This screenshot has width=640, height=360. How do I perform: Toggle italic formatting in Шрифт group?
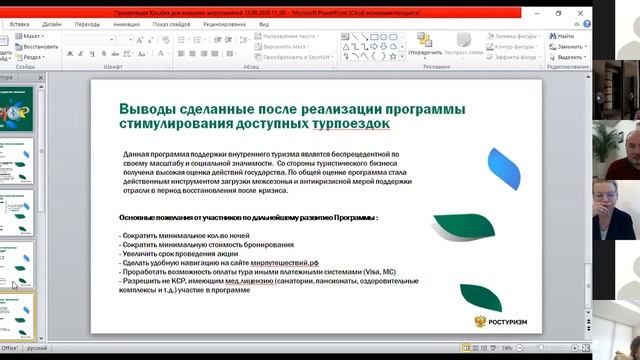(81, 54)
